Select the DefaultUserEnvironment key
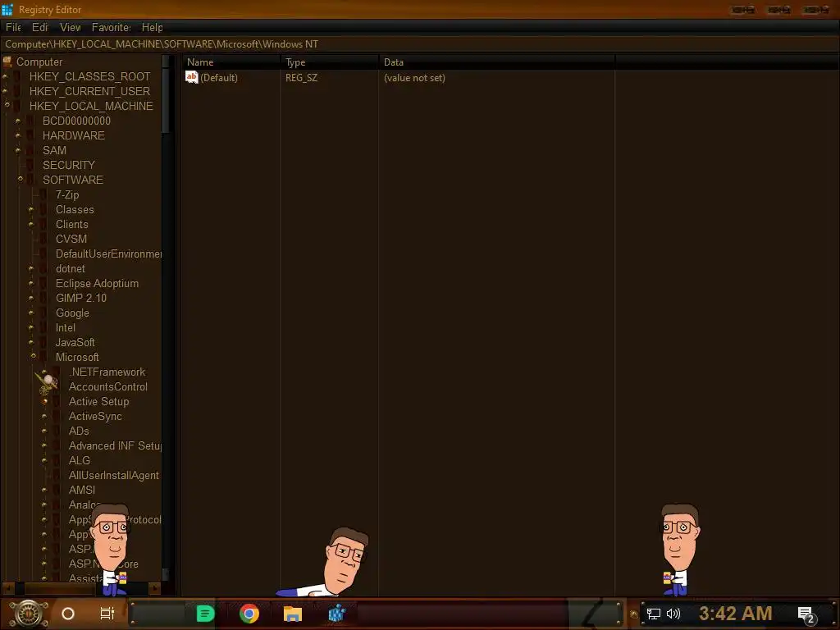 click(108, 253)
